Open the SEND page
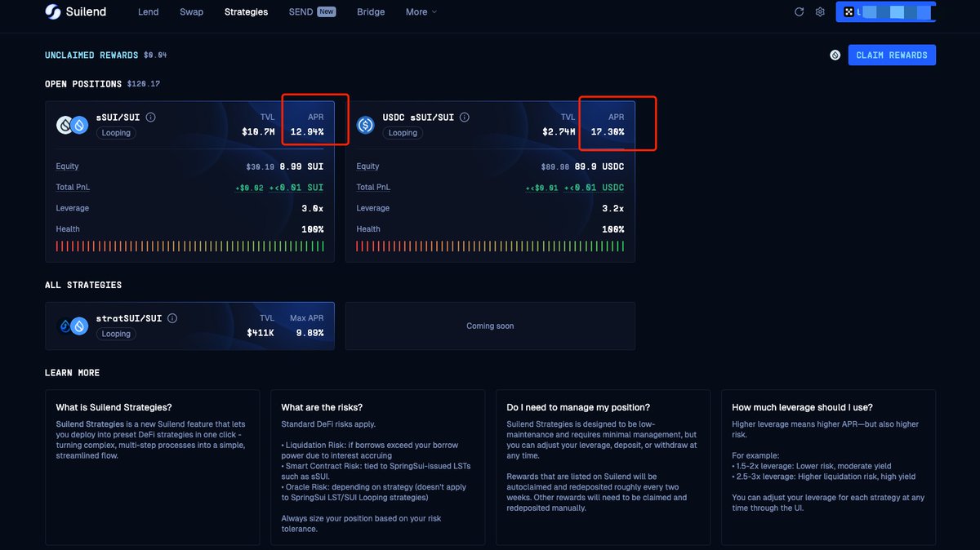Viewport: 980px width, 550px height. [x=301, y=12]
